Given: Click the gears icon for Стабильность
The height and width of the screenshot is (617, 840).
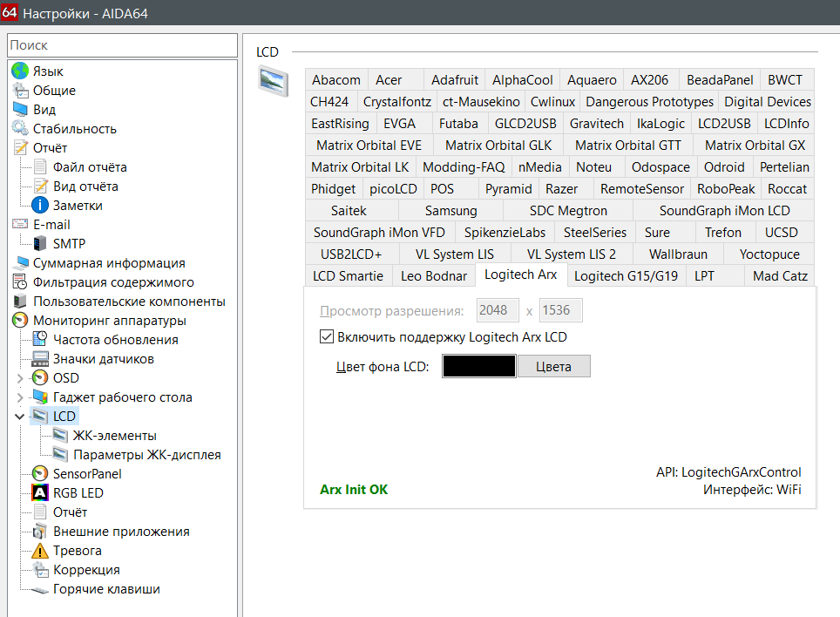Looking at the screenshot, I should pos(20,129).
